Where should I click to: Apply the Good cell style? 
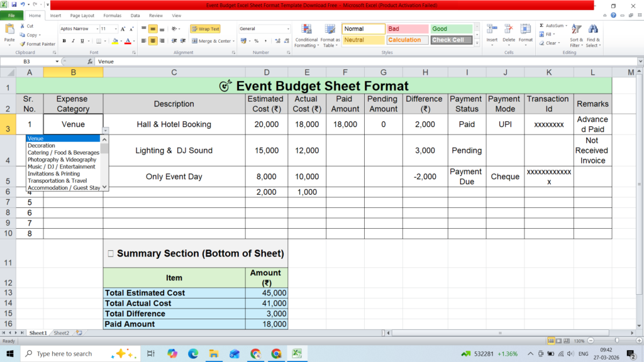[x=452, y=29]
